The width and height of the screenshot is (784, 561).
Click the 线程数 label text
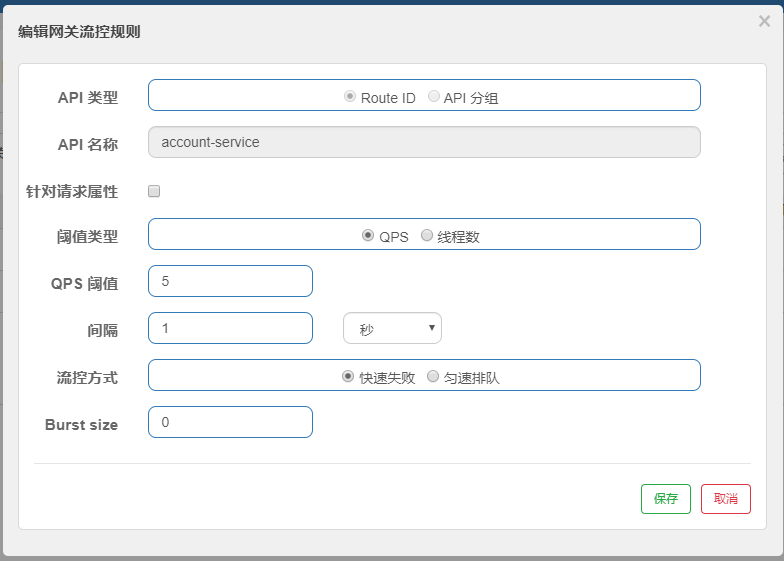(458, 237)
